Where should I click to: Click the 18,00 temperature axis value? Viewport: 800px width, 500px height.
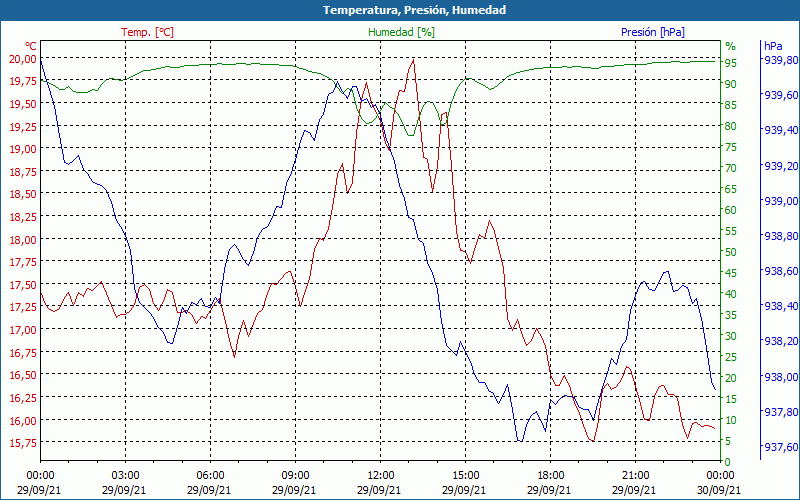coord(22,240)
